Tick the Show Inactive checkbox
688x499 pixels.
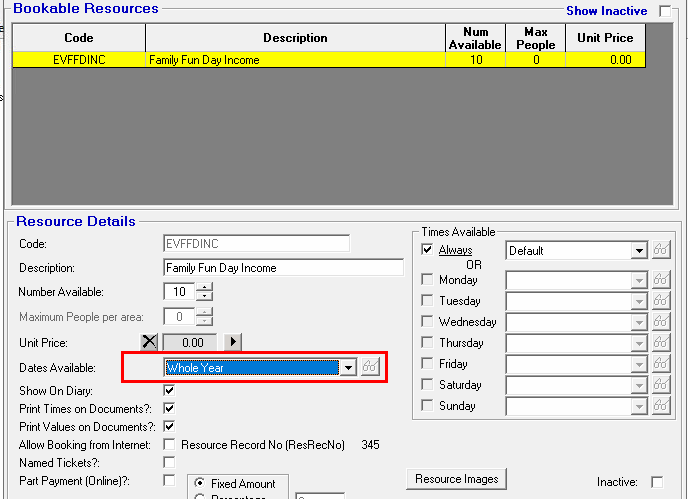point(665,11)
